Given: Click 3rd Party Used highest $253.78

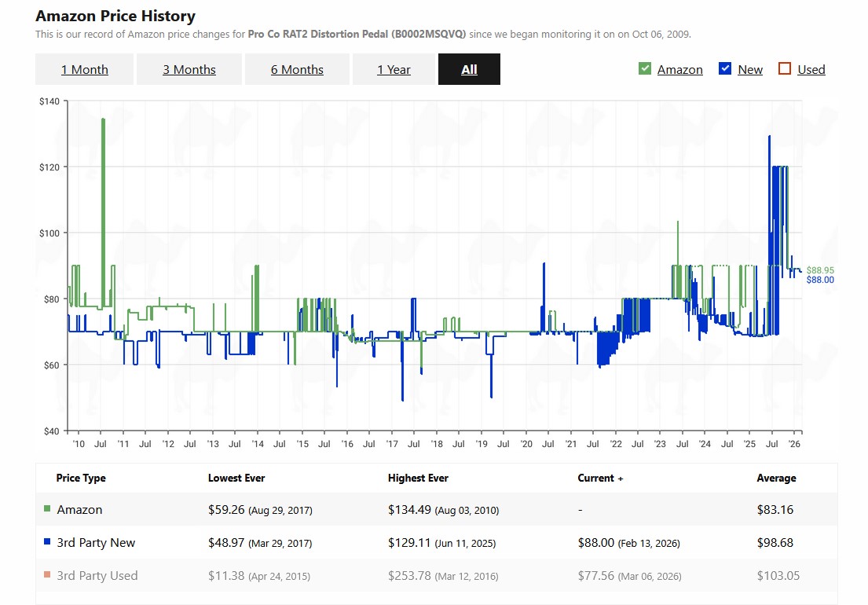Looking at the screenshot, I should [x=409, y=576].
